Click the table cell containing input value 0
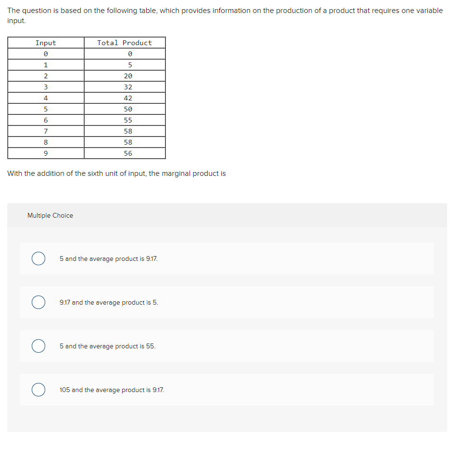The width and height of the screenshot is (476, 456). 46,53
